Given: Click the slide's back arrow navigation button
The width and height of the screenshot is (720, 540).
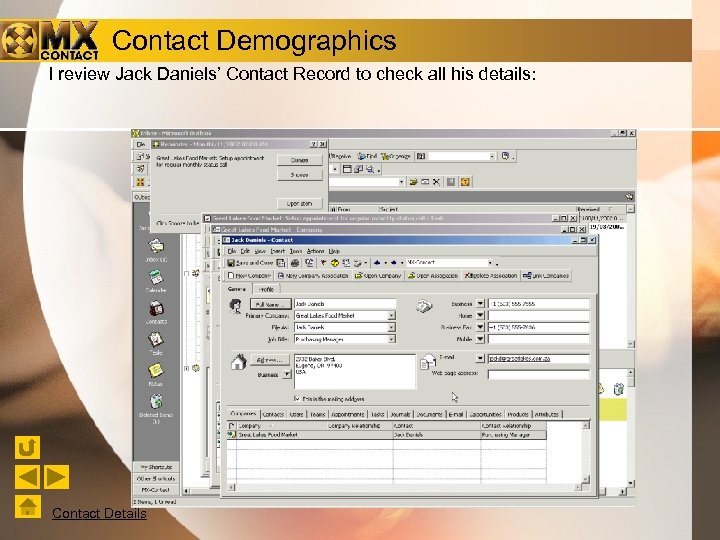Looking at the screenshot, I should [27, 477].
